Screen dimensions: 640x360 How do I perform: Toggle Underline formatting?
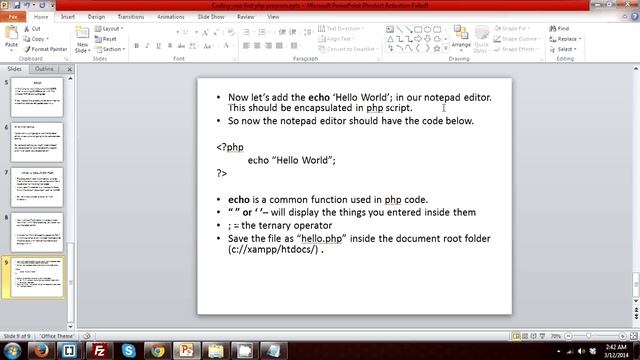(158, 46)
